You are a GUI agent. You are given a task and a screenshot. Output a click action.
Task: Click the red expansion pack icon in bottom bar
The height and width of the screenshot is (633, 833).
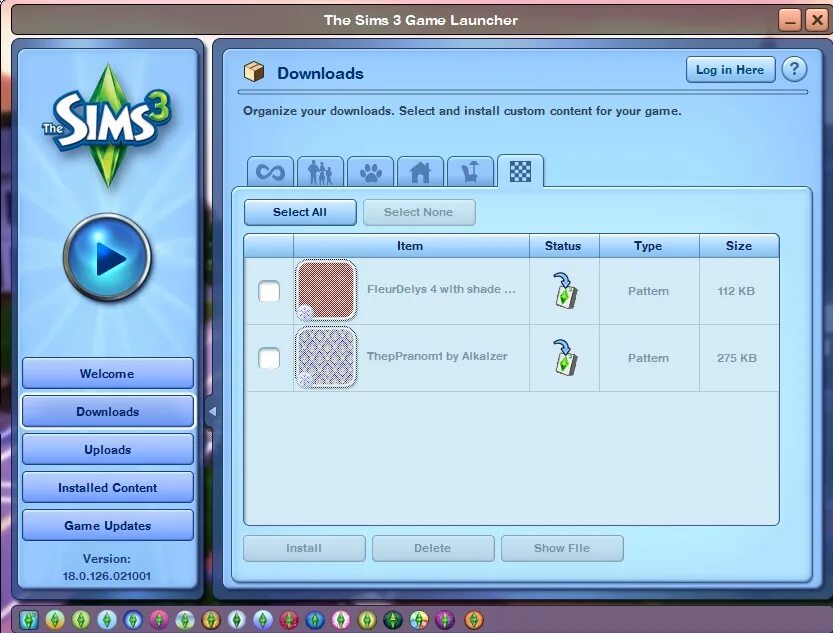[289, 619]
